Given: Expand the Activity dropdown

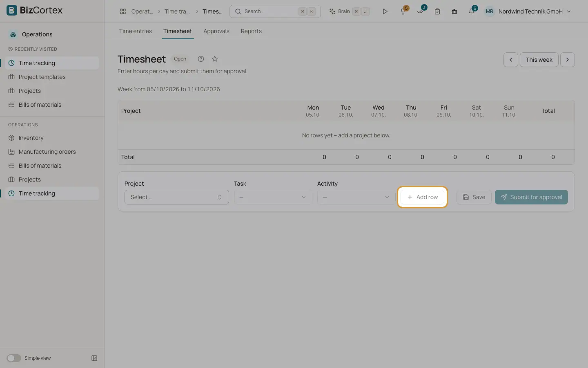Looking at the screenshot, I should (356, 197).
